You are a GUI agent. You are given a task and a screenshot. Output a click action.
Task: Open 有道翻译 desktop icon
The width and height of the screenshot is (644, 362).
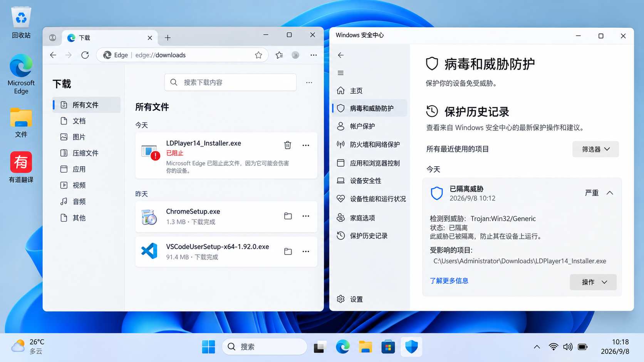[x=21, y=167]
